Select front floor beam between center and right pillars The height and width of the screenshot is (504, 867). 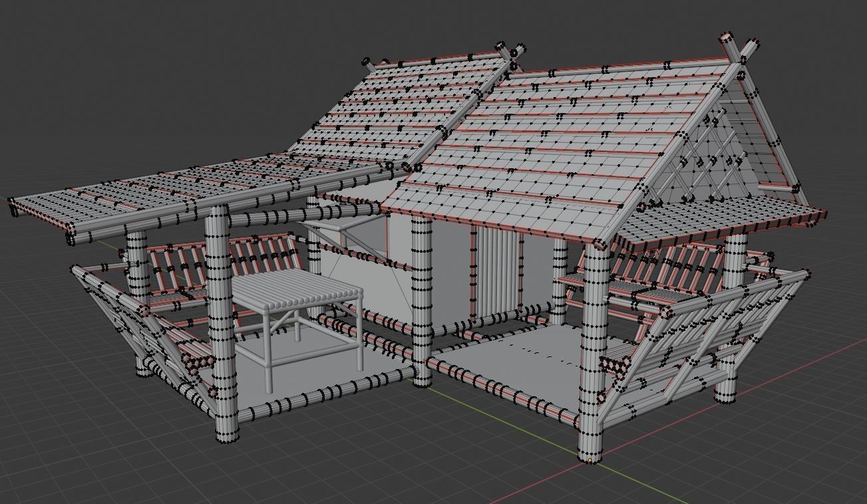point(502,391)
